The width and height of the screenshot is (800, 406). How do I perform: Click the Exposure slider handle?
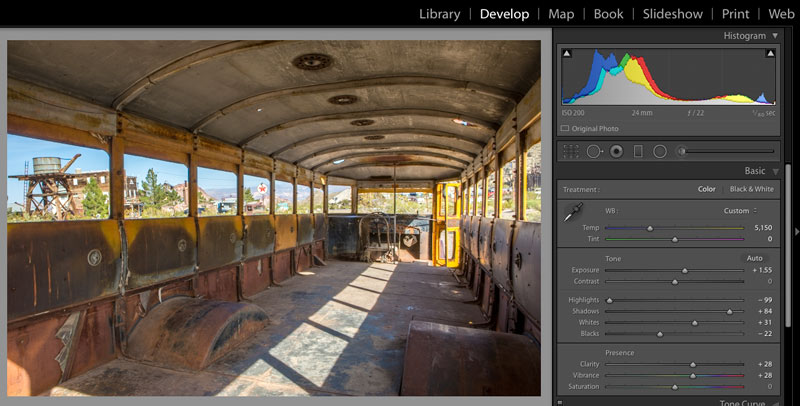click(x=685, y=271)
